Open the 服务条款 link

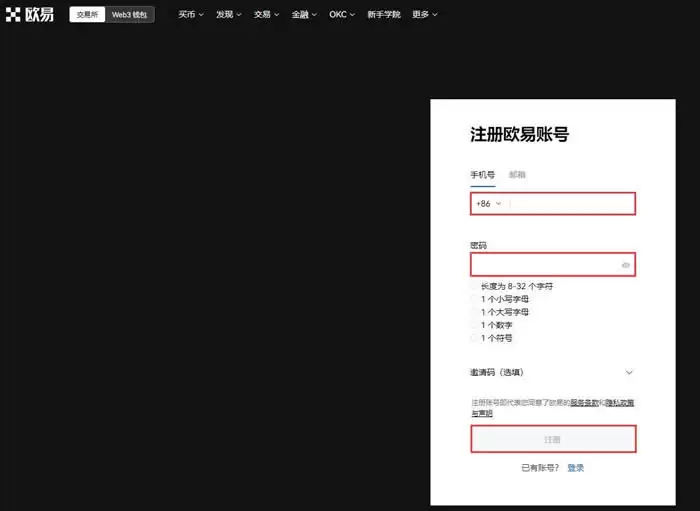pos(584,403)
